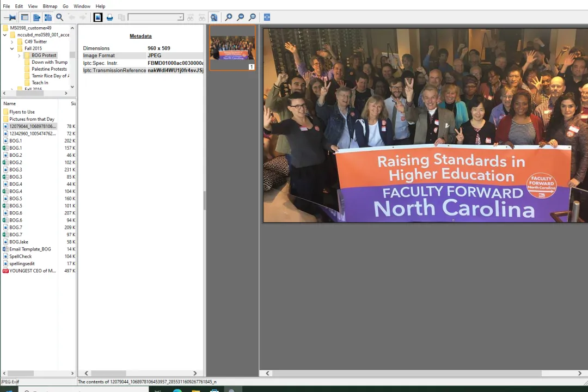Expand the BOG Protest folder
588x392 pixels.
point(19,56)
